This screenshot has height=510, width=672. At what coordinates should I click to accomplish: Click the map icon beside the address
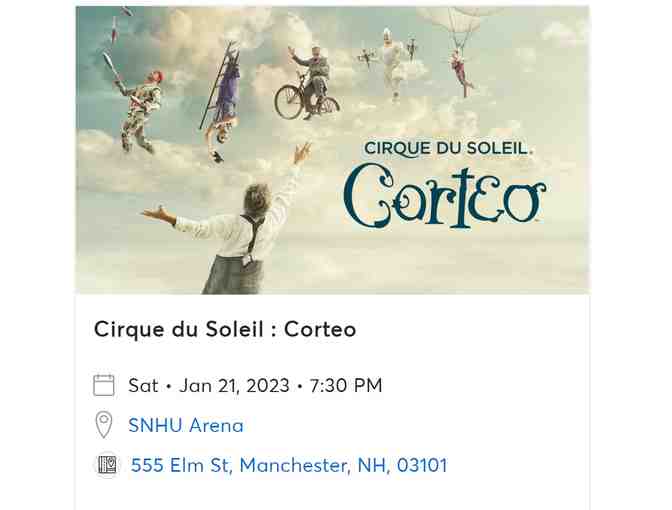click(x=107, y=465)
